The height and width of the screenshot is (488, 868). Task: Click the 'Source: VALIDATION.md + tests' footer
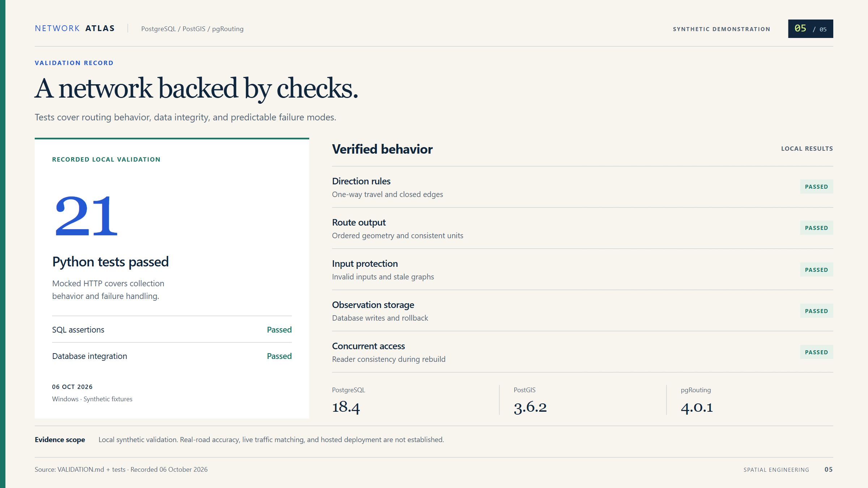point(121,470)
